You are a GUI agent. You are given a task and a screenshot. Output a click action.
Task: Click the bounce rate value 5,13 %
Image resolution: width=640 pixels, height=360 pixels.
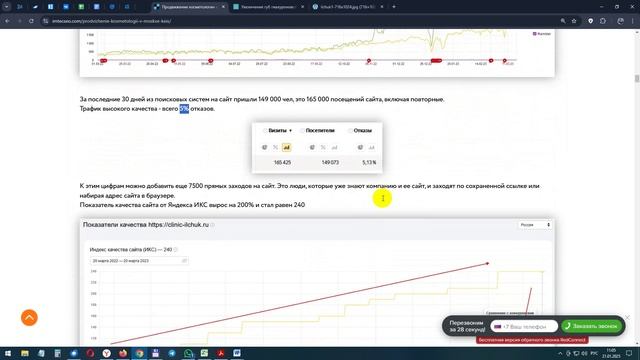[x=369, y=162]
